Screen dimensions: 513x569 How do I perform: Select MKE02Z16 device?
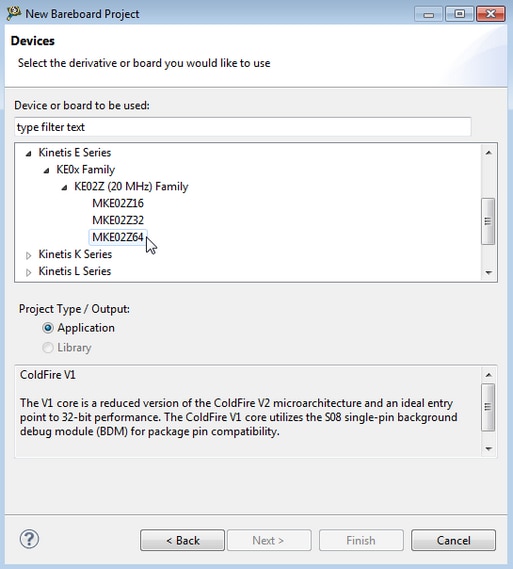pyautogui.click(x=118, y=203)
